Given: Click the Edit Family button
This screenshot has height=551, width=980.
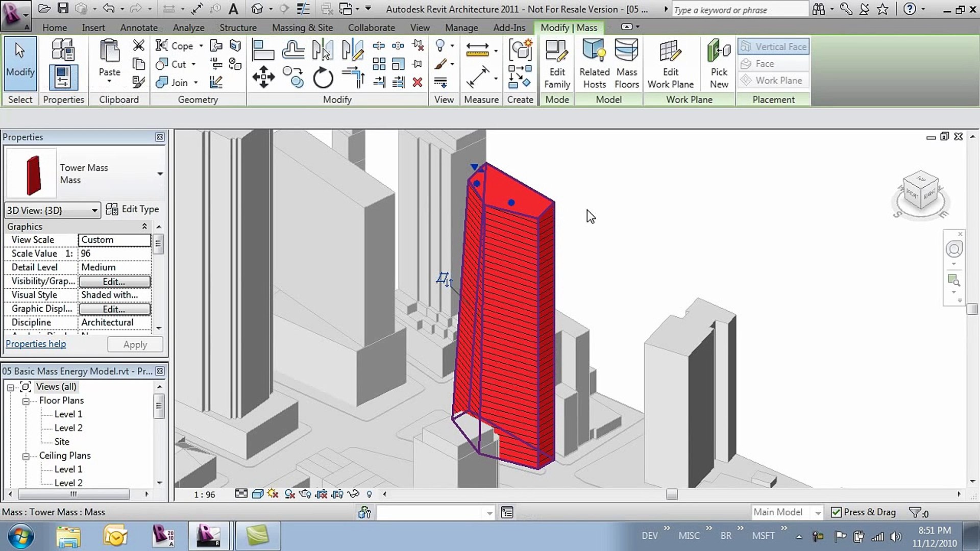Looking at the screenshot, I should point(557,64).
